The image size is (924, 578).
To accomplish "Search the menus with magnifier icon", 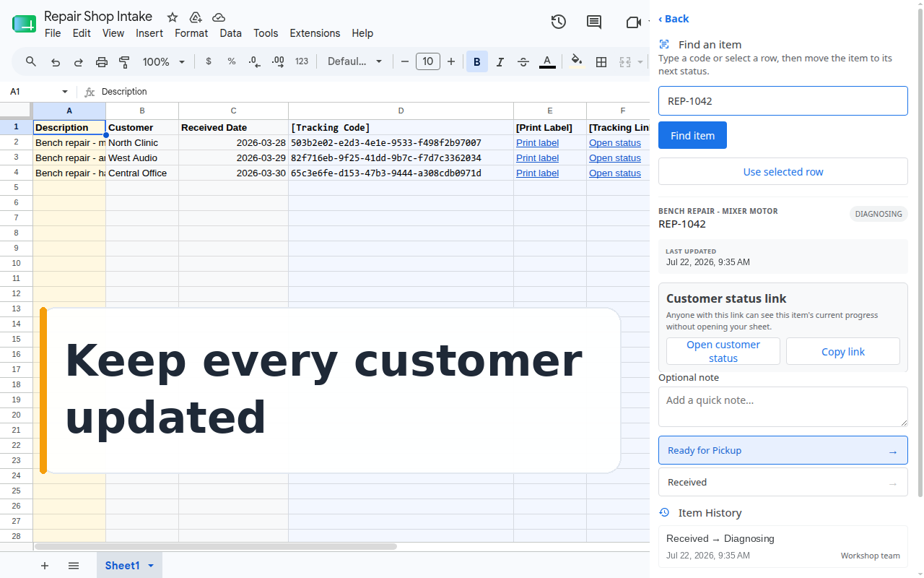I will pos(31,61).
